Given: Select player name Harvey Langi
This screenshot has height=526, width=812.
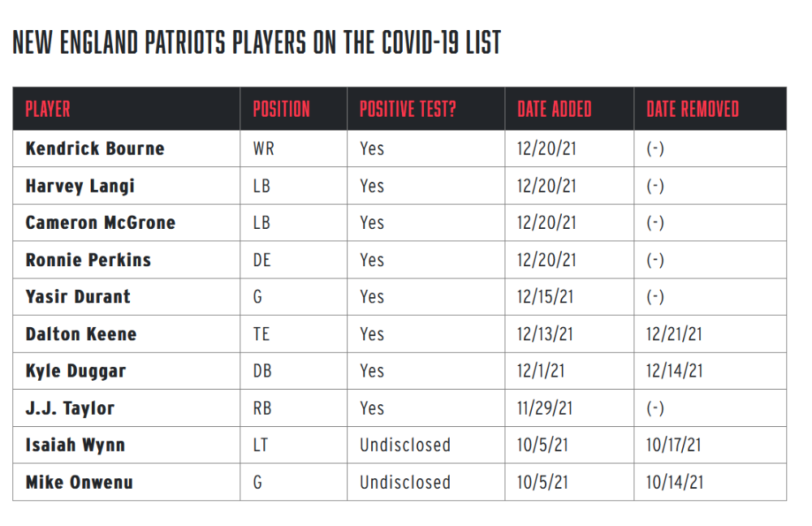Looking at the screenshot, I should pyautogui.click(x=80, y=186).
